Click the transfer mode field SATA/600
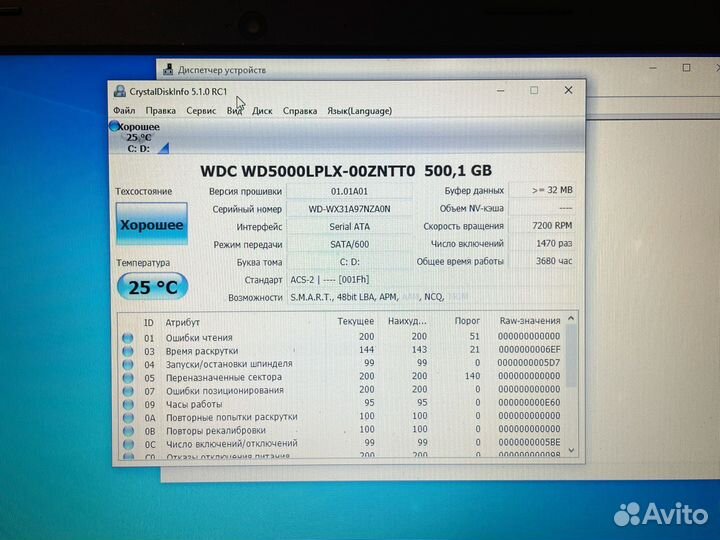This screenshot has width=720, height=540. tap(349, 244)
